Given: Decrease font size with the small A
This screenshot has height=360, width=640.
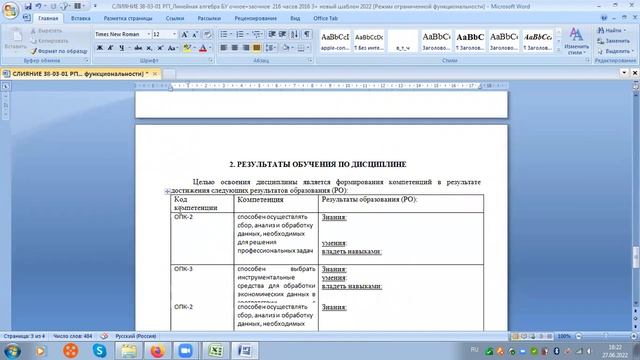Looking at the screenshot, I should coord(195,34).
